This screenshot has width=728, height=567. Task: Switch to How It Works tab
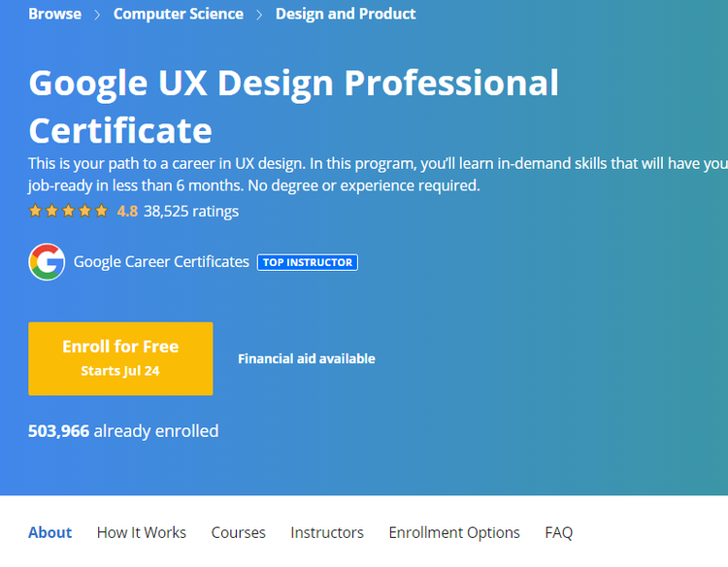point(142,532)
